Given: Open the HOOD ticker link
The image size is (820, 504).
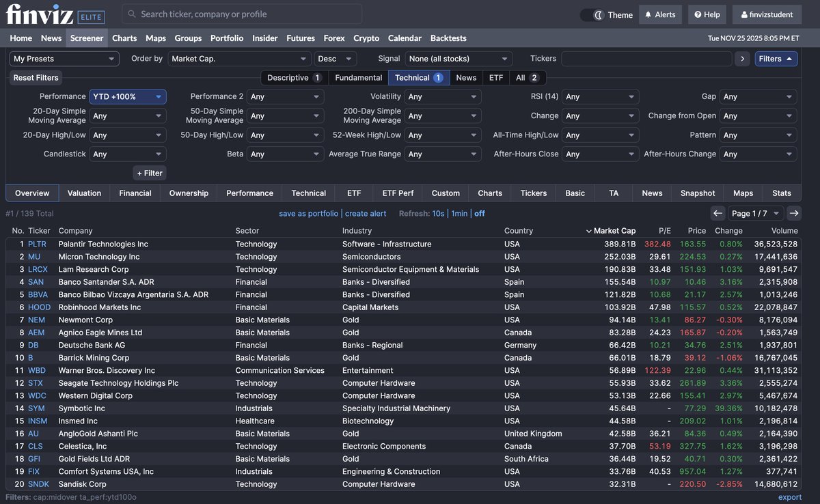Looking at the screenshot, I should [40, 307].
